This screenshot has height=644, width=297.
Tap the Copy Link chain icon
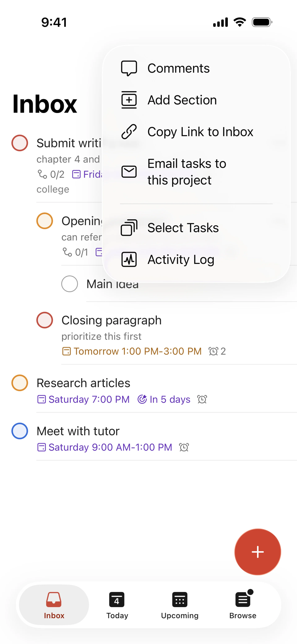[x=129, y=132]
